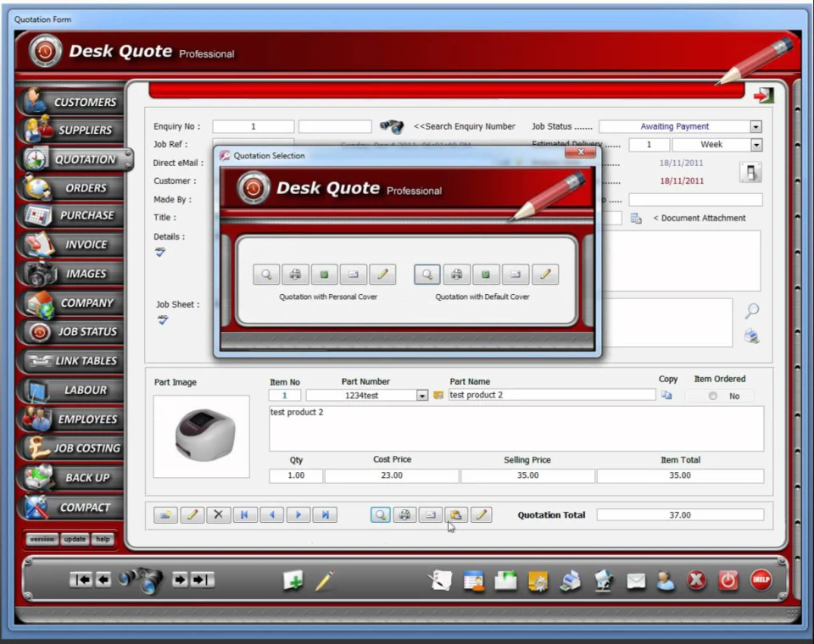814x644 pixels.
Task: Click the small help button in sidebar
Action: pos(103,539)
